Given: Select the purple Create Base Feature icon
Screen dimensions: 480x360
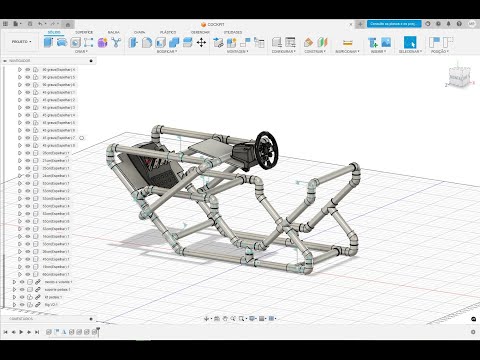Looking at the screenshot, I should pos(102,42).
